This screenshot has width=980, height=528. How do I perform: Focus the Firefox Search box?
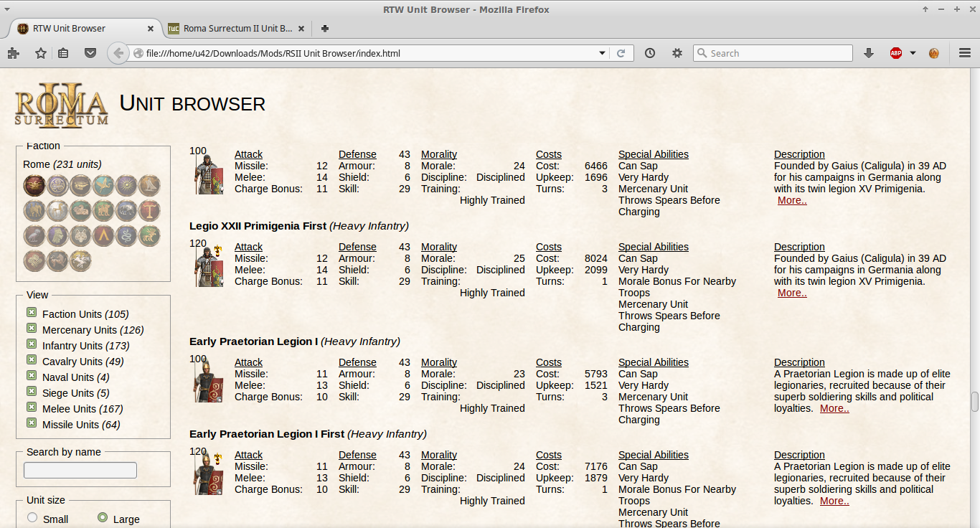pyautogui.click(x=773, y=53)
